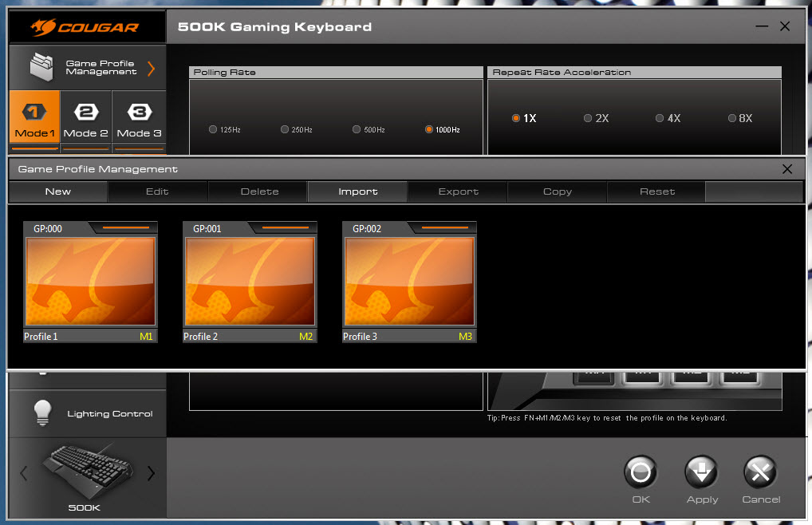Screen dimensions: 812x525
Task: Set repeat rate acceleration to 8X
Action: tap(732, 118)
